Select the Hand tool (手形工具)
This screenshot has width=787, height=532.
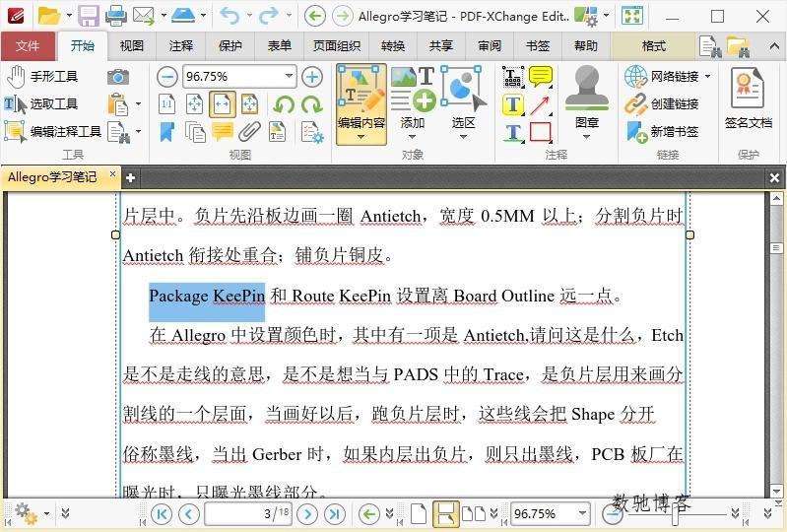pos(42,76)
